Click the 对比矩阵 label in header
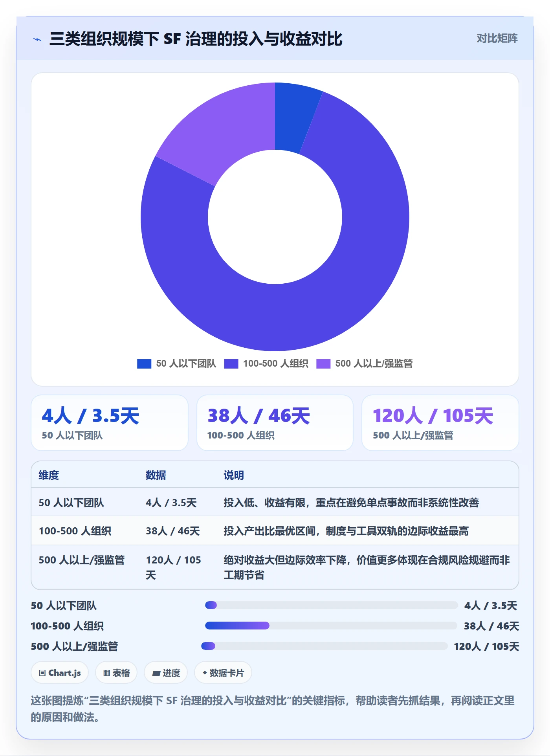The height and width of the screenshot is (756, 550). pos(497,39)
